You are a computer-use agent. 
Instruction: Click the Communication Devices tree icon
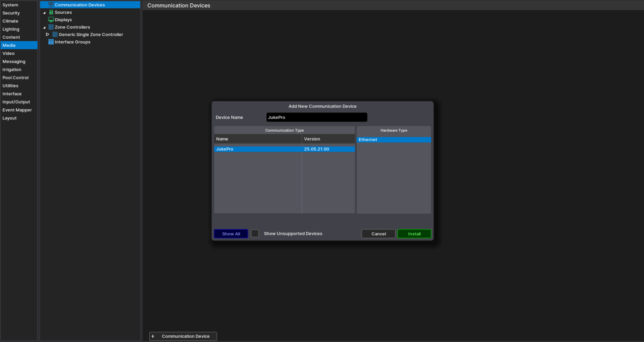[51, 5]
